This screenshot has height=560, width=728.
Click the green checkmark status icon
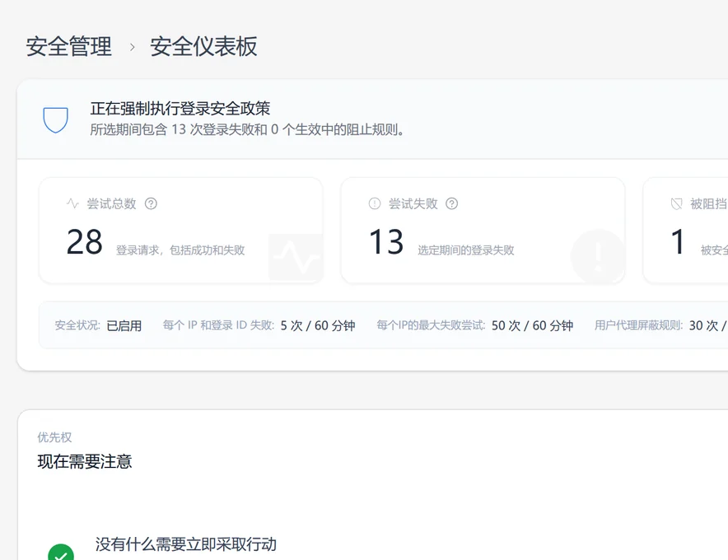61,553
